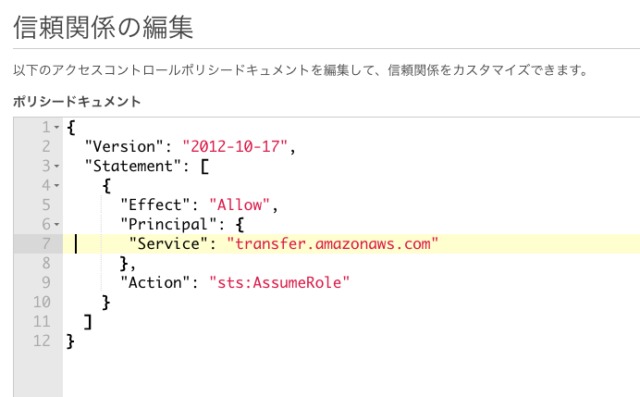The height and width of the screenshot is (397, 640).
Task: Click the "Version" key on line 2
Action: (124, 147)
